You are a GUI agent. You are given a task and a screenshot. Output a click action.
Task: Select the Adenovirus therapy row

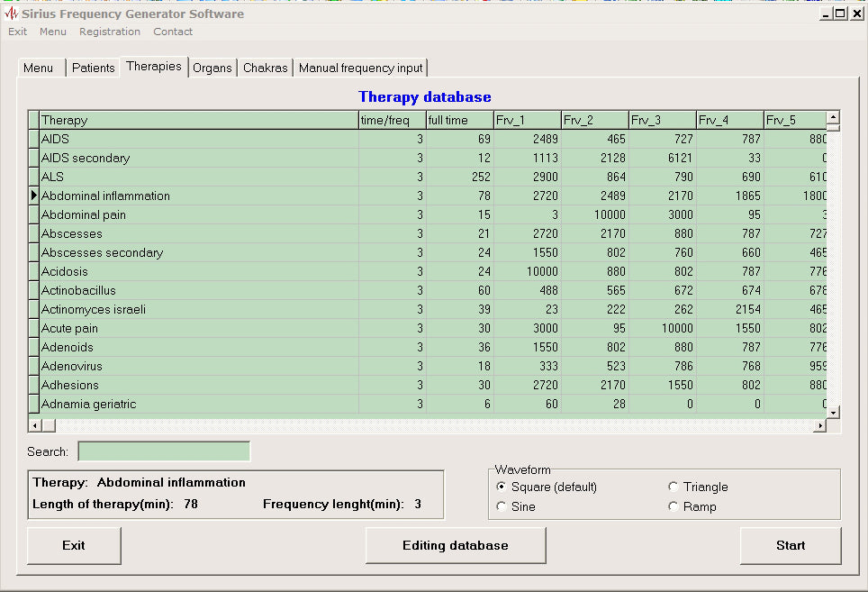428,366
